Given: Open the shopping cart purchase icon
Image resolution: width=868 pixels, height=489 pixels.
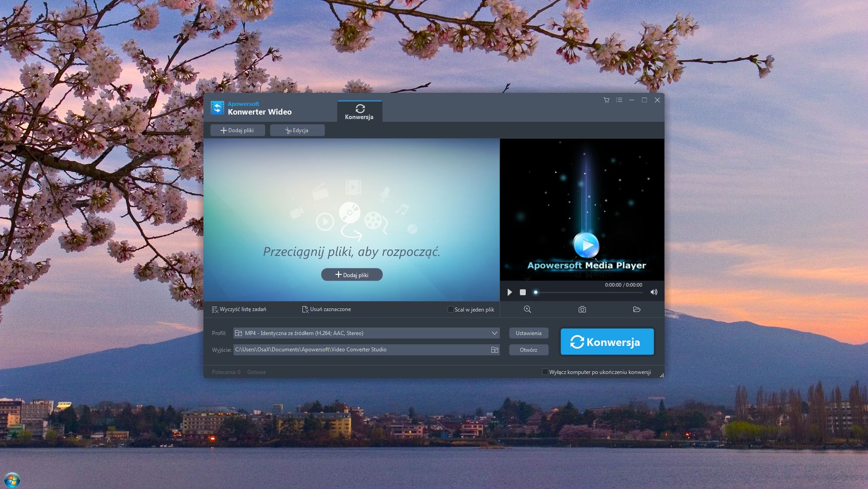Looking at the screenshot, I should coord(606,100).
